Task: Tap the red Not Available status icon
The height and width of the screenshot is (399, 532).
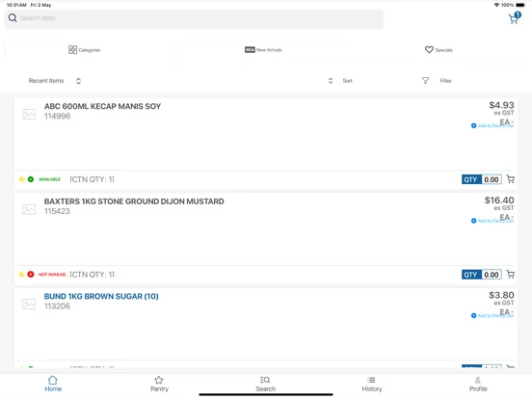Action: (31, 274)
